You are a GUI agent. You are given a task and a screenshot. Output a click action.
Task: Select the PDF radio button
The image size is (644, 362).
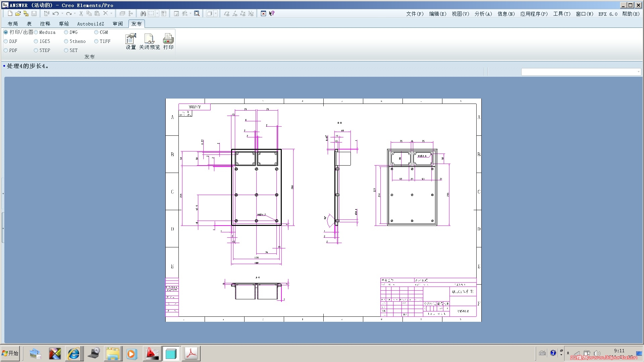(6, 50)
